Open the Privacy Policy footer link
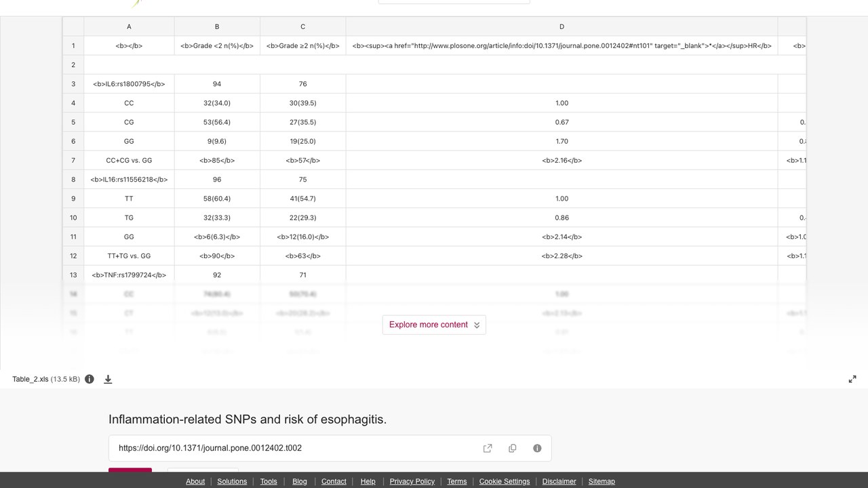The image size is (868, 488). [412, 481]
